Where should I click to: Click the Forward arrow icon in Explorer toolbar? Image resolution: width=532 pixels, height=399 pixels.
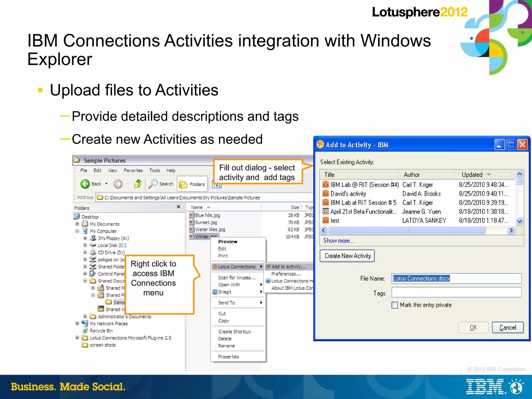tap(118, 184)
